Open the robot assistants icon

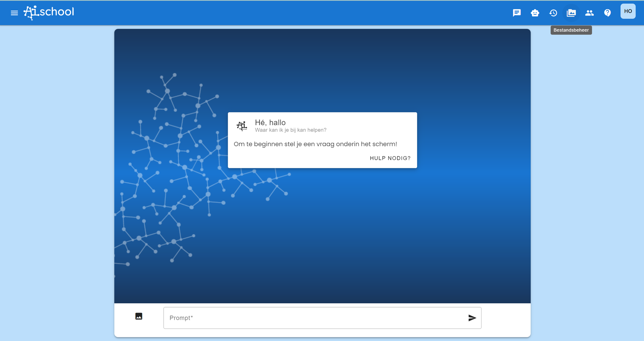point(535,13)
